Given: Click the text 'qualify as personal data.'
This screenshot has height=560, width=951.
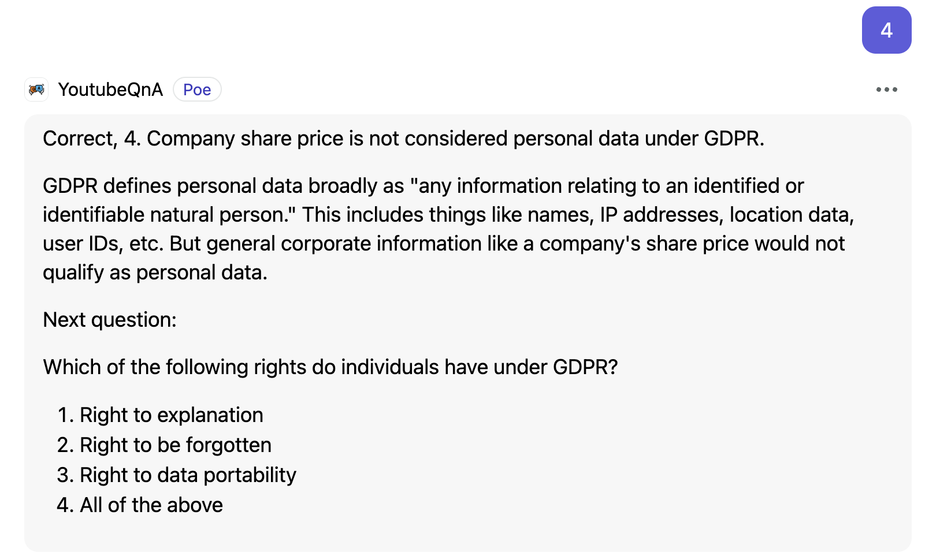Looking at the screenshot, I should 155,272.
